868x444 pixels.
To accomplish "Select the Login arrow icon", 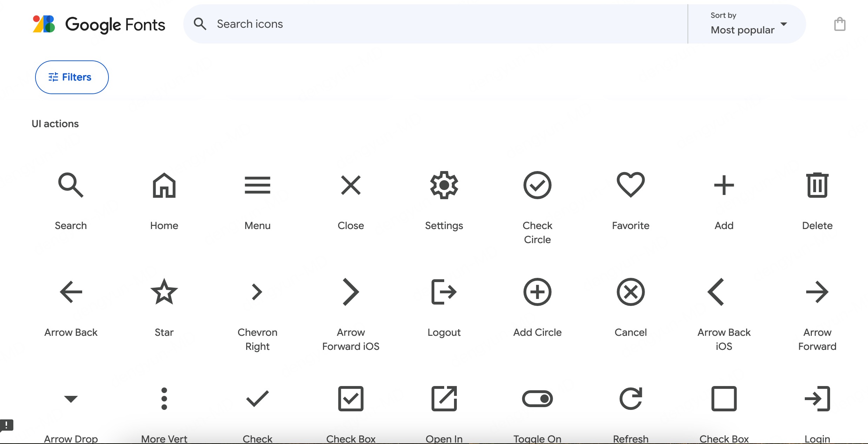I will (817, 399).
